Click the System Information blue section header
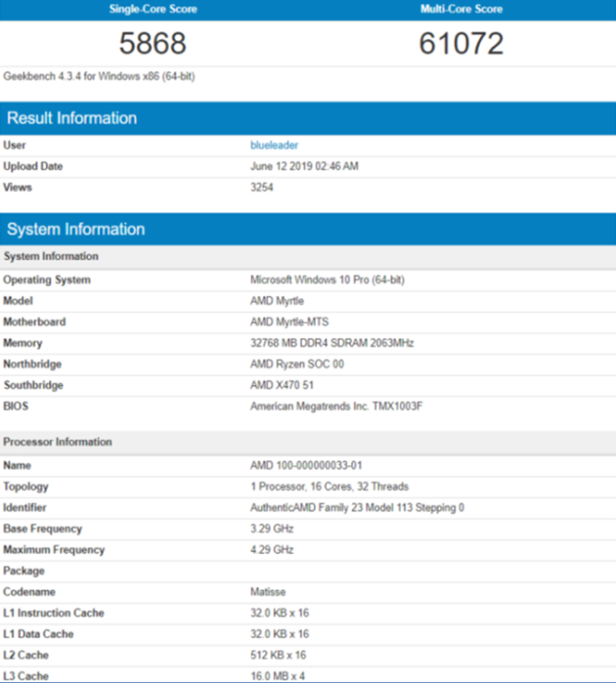 pyautogui.click(x=76, y=230)
